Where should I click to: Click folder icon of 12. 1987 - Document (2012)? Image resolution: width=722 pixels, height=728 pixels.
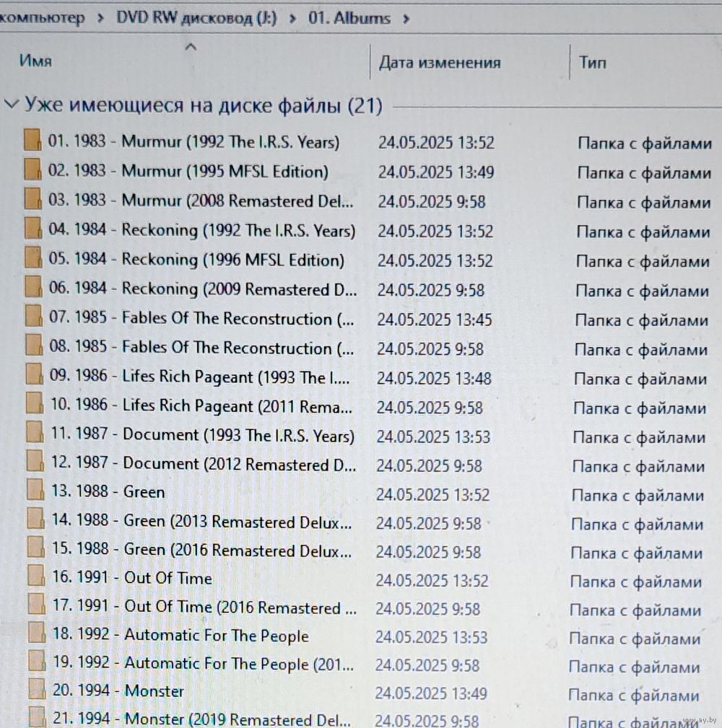tap(35, 461)
